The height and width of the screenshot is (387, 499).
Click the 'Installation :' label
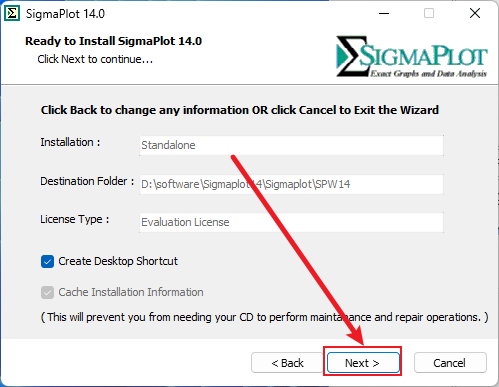70,142
